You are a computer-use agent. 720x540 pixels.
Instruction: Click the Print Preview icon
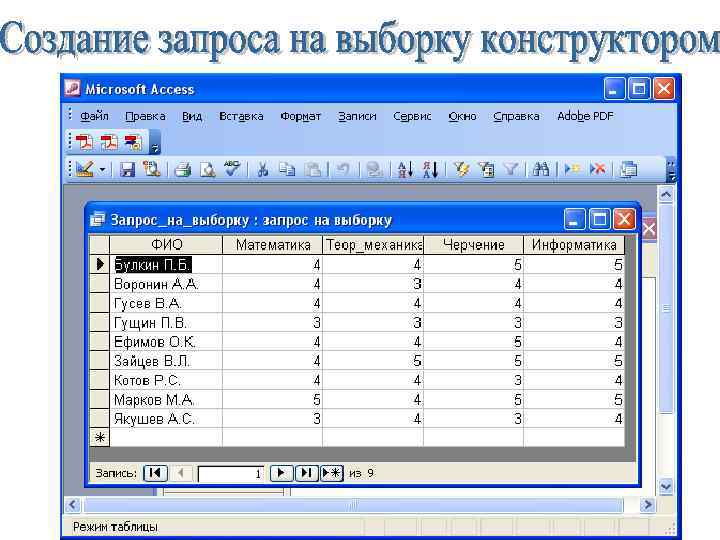click(208, 169)
